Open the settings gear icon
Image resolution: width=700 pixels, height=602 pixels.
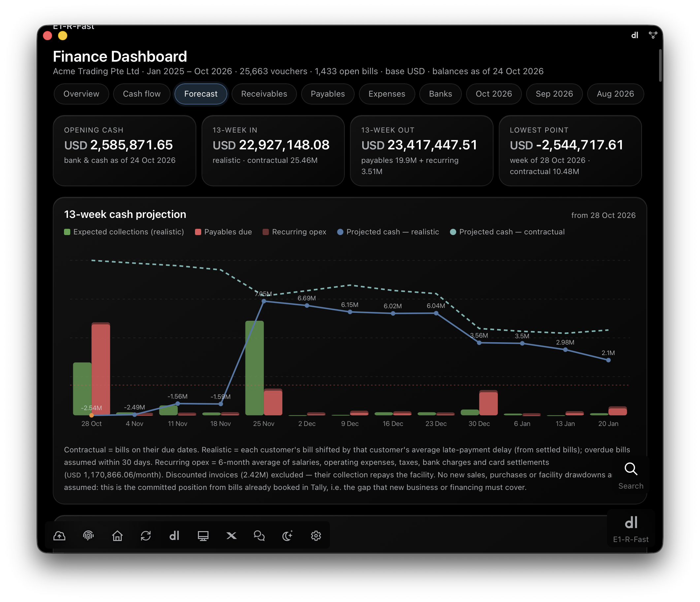pos(316,536)
